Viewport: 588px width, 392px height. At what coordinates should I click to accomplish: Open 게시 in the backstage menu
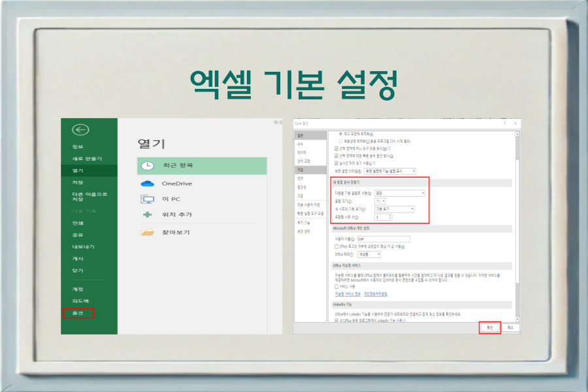(78, 259)
